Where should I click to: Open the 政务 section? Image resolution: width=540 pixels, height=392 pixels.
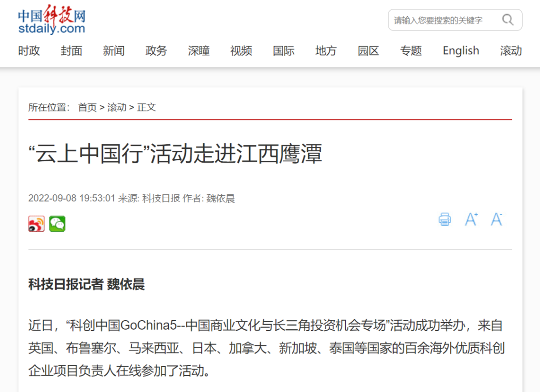(156, 51)
